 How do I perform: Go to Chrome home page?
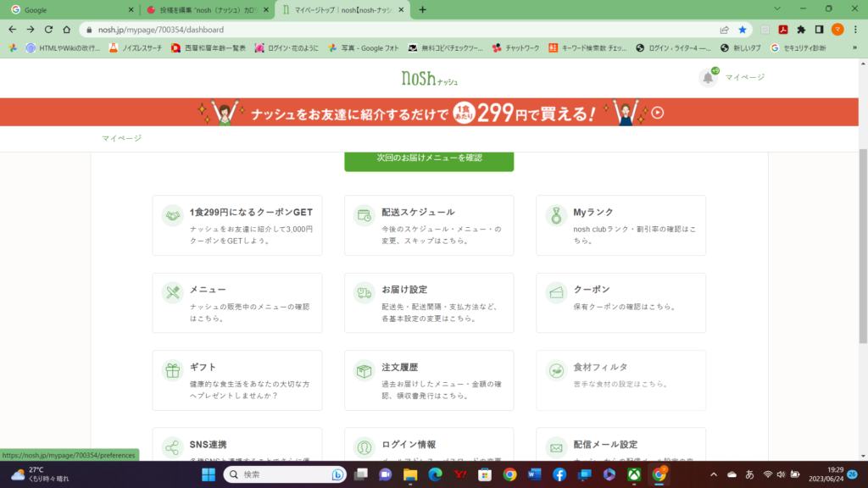(x=66, y=30)
